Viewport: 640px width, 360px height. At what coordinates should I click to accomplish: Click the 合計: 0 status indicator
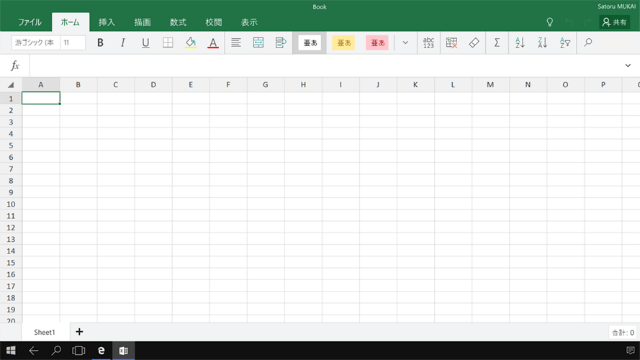pyautogui.click(x=623, y=333)
